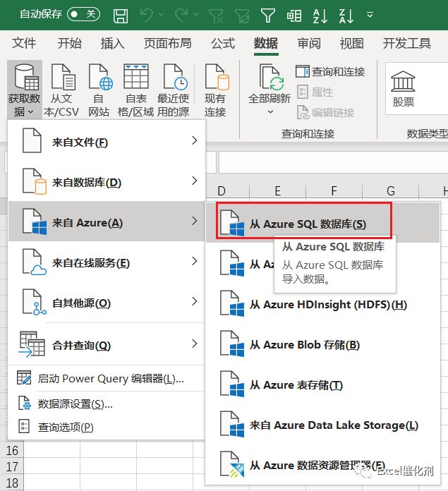Select 从 Azure SQL 数据库(S)

coord(322,224)
